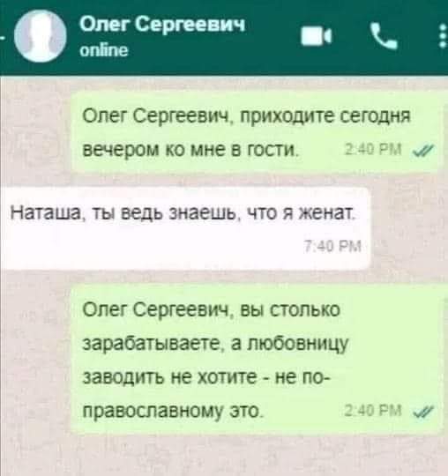
Task: Start a voice call via phone icon
Action: click(x=384, y=36)
